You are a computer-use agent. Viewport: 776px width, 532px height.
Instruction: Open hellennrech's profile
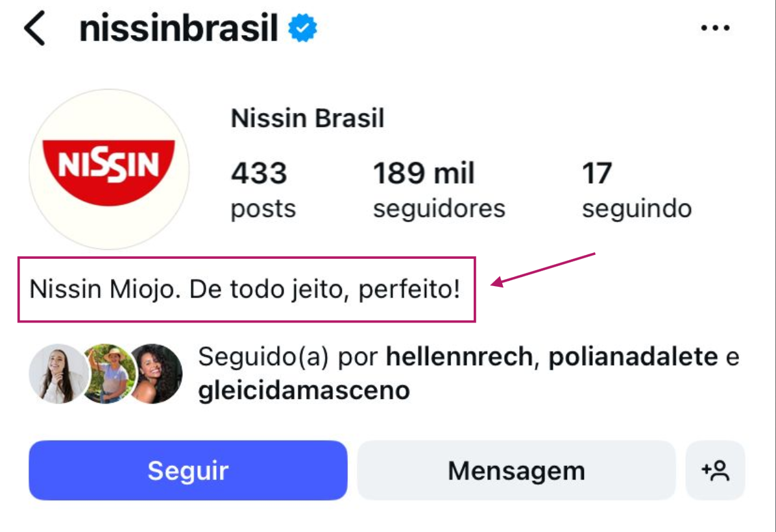pos(461,356)
